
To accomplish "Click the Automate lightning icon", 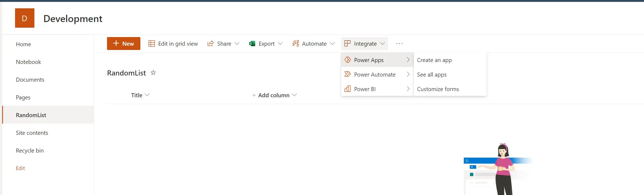I will point(295,43).
